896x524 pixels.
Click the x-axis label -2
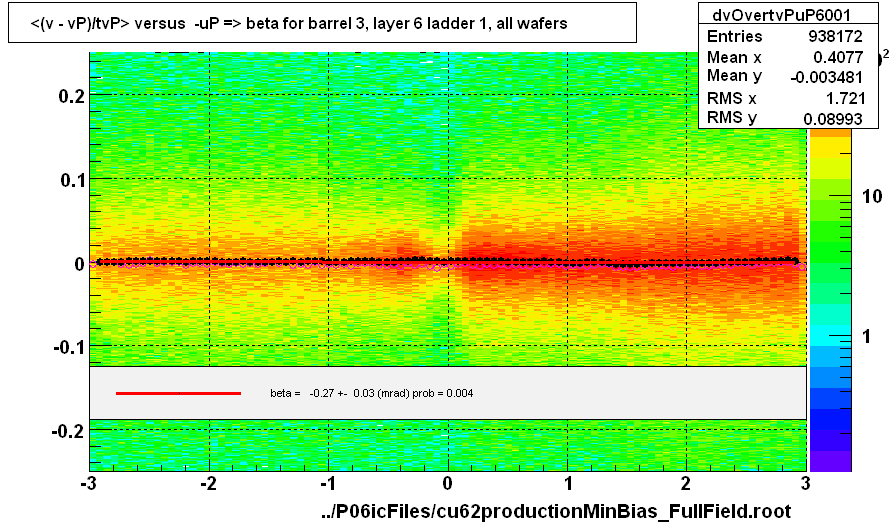(x=209, y=484)
